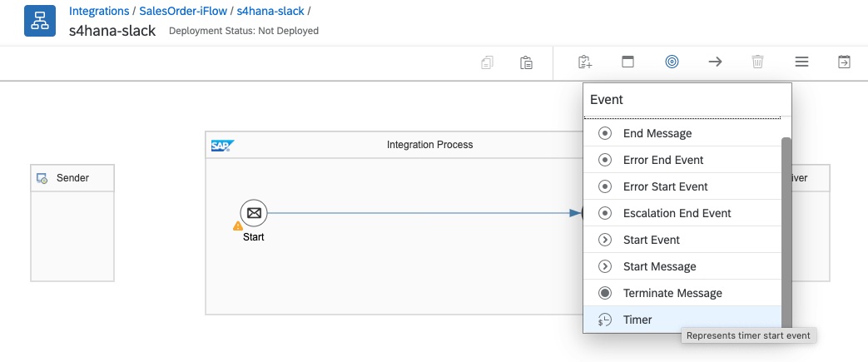The height and width of the screenshot is (362, 868).
Task: Click the Paste clipboard toolbar icon
Action: 527,62
